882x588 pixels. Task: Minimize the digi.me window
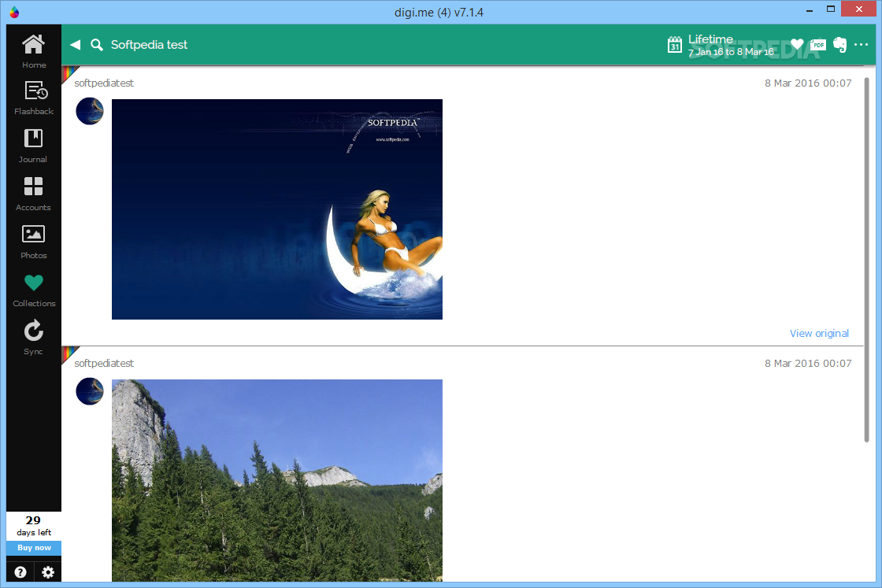pos(810,10)
